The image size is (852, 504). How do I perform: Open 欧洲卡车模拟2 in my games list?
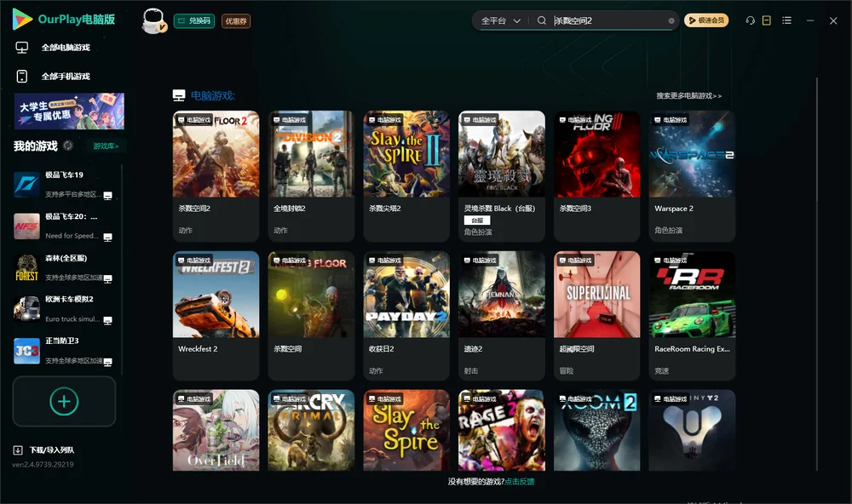tap(64, 309)
